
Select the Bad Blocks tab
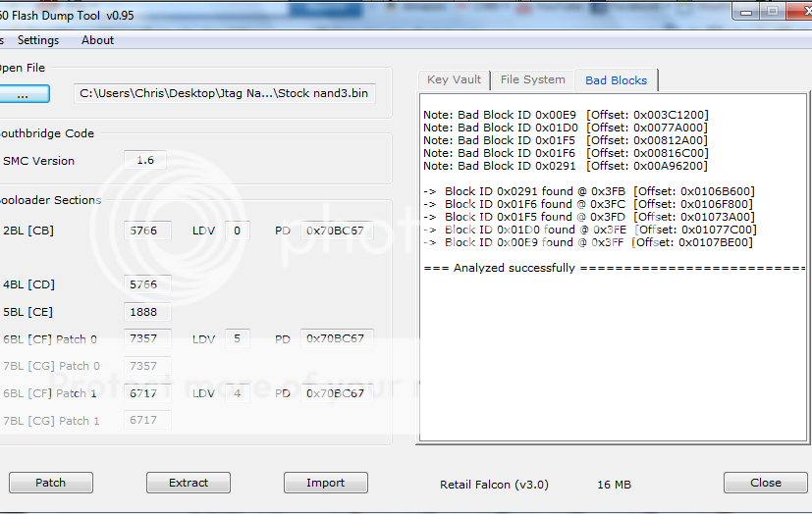[616, 80]
